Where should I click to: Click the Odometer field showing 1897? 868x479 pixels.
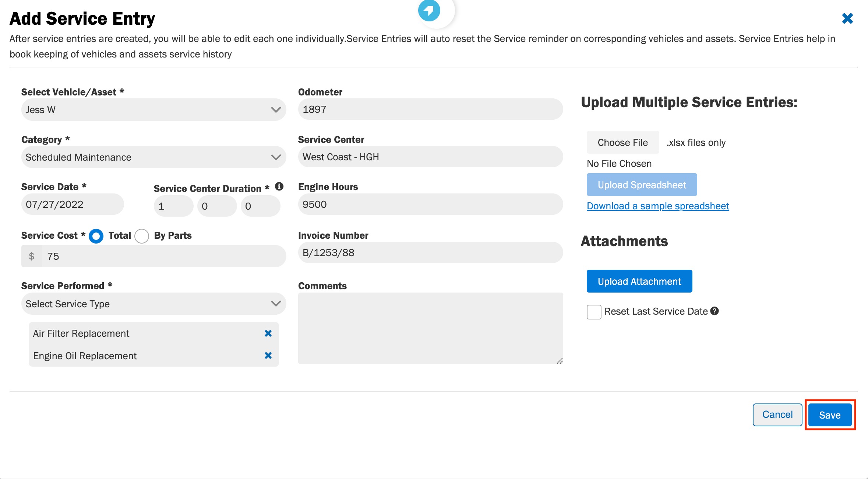[x=430, y=109]
